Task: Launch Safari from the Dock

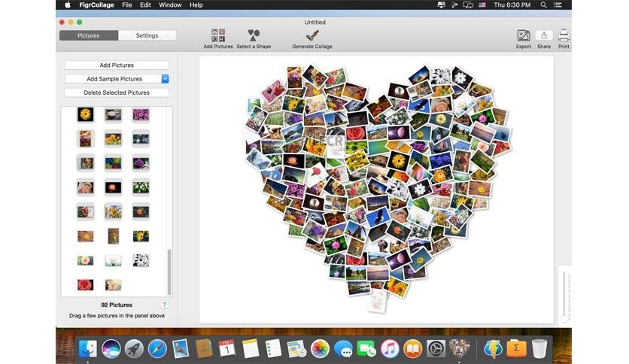Action: [x=157, y=348]
